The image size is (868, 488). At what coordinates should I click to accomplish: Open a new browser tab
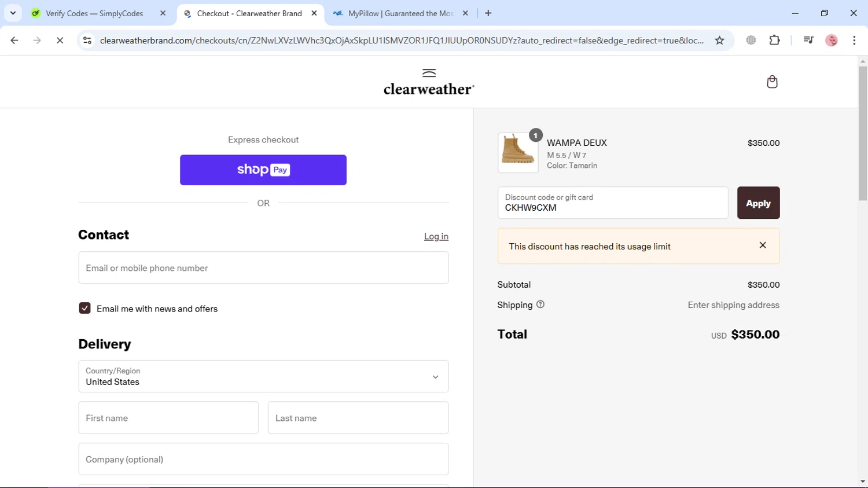click(x=488, y=13)
